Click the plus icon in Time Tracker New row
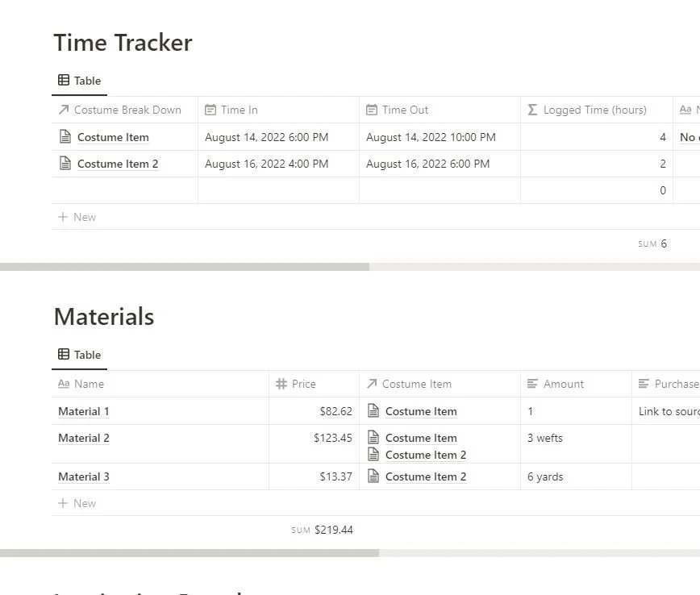 pyautogui.click(x=63, y=217)
